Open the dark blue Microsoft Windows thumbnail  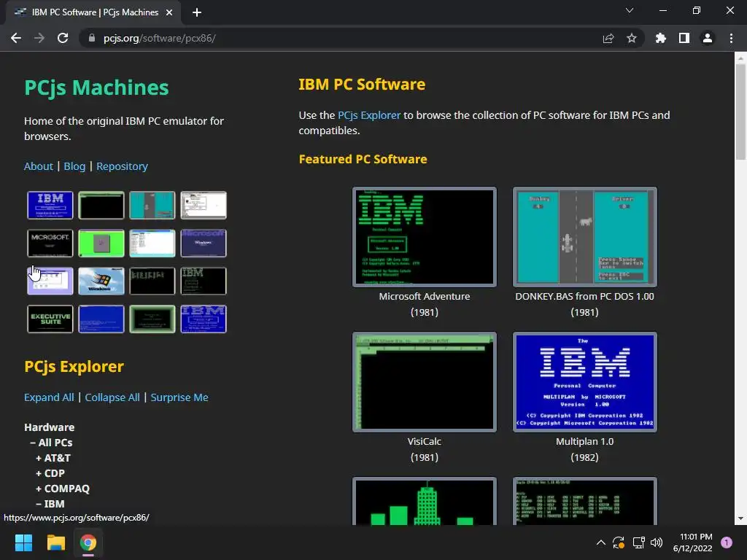(x=204, y=243)
